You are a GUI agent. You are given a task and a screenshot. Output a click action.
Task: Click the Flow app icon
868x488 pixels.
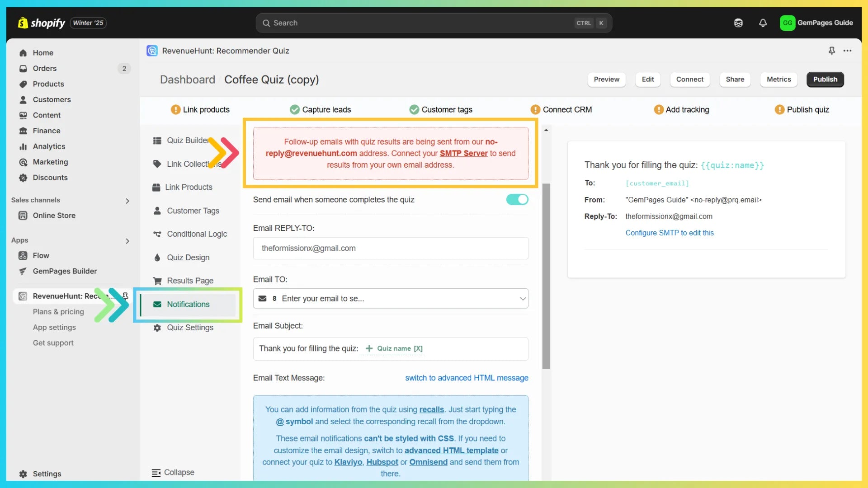[23, 255]
